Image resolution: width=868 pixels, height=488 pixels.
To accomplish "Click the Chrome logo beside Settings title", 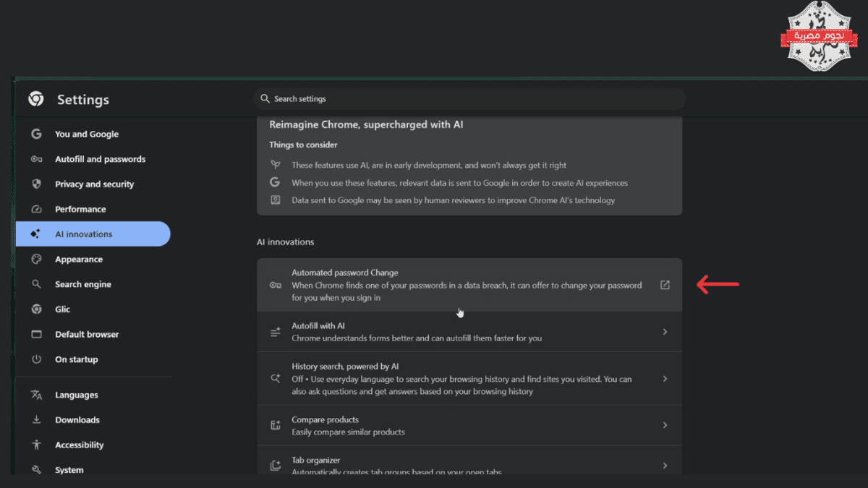I will click(36, 99).
